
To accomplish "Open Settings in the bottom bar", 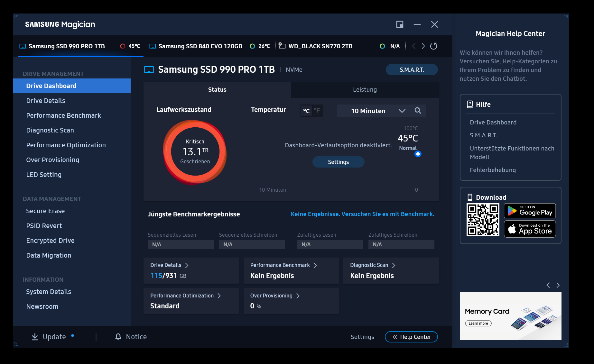I will [362, 337].
